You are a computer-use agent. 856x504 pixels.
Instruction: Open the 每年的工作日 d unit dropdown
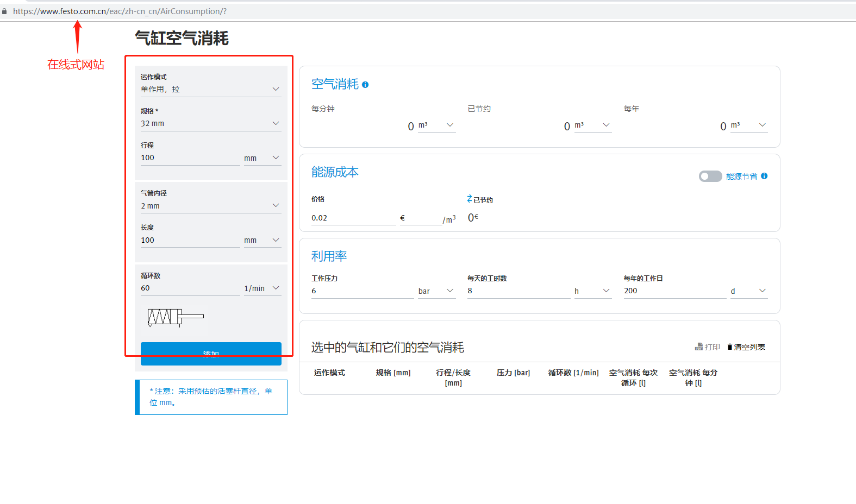pyautogui.click(x=749, y=291)
